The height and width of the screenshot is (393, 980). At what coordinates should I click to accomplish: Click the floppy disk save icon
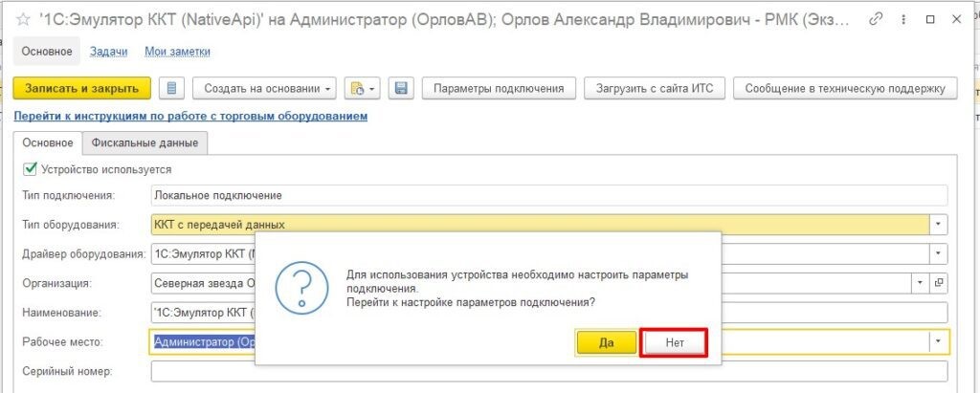(401, 89)
